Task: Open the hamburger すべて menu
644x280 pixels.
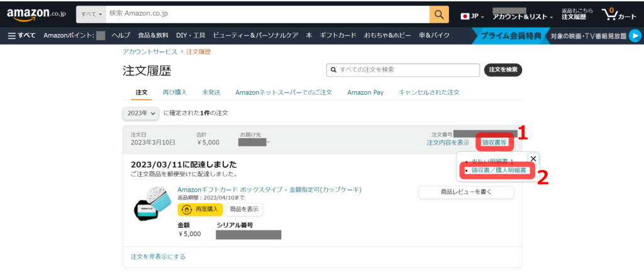Action: 21,36
